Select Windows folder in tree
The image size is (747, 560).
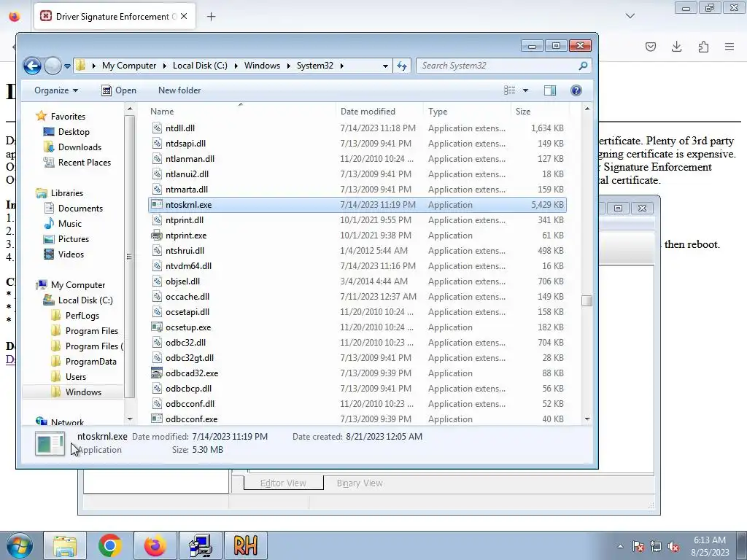pyautogui.click(x=83, y=392)
